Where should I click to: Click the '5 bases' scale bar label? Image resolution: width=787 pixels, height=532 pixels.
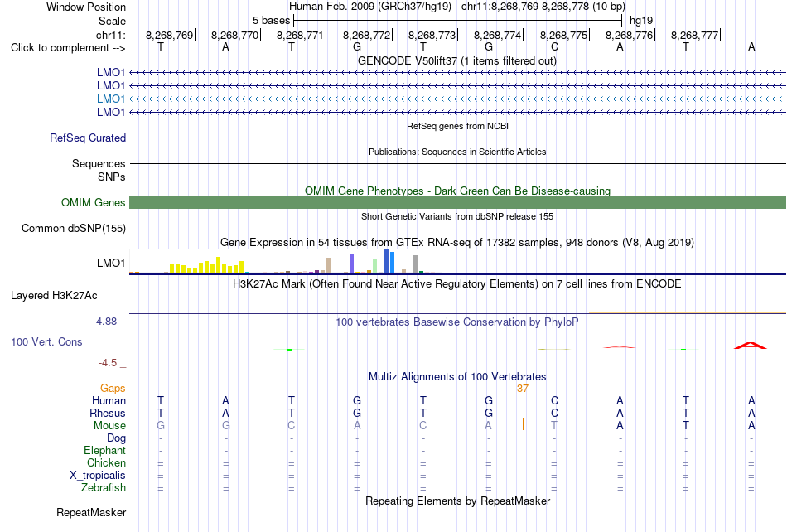coord(271,21)
